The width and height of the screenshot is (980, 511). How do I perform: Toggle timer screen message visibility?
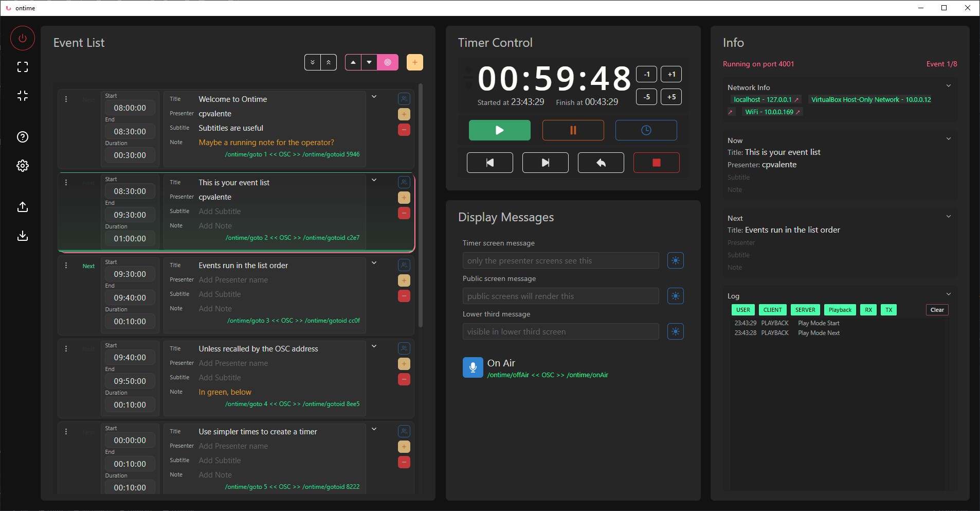point(676,260)
